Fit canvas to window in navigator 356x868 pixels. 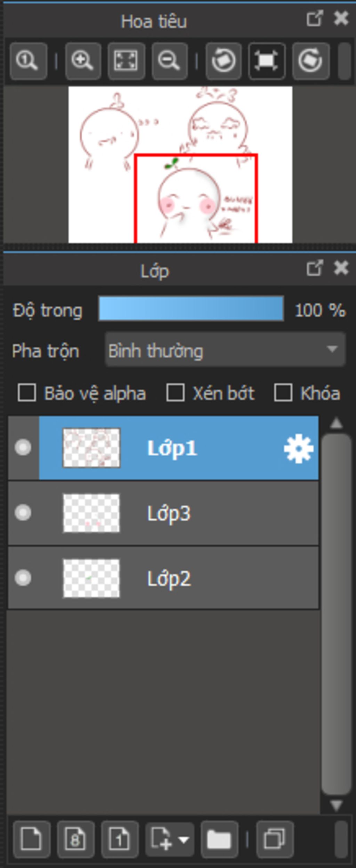click(126, 61)
